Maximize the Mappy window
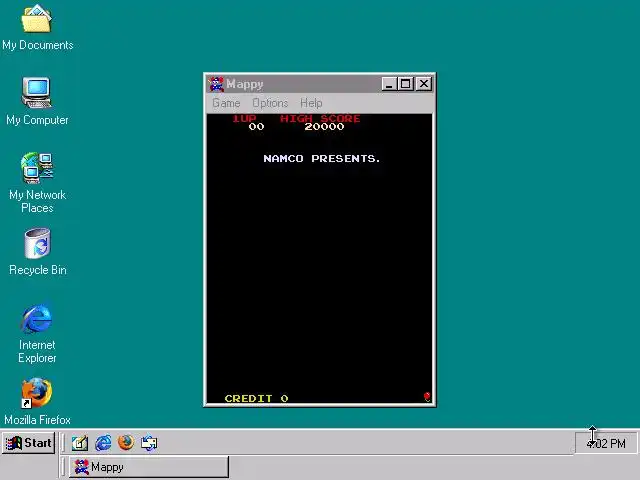Screen dimensions: 640x480 [405, 84]
